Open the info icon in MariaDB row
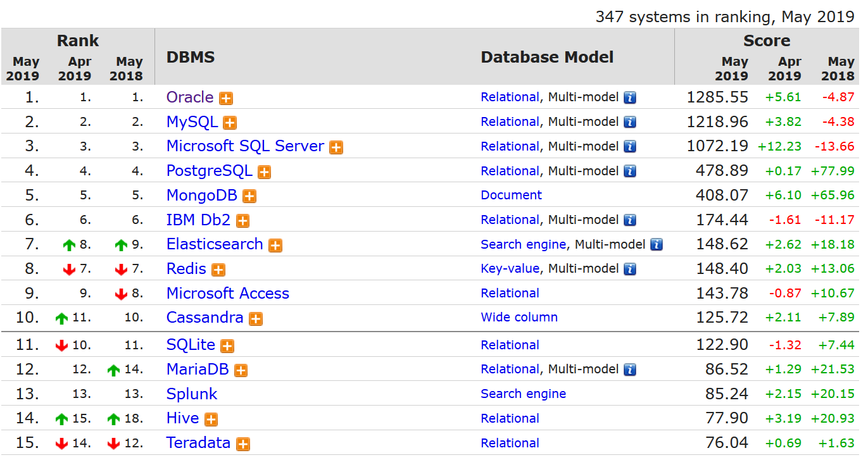The image size is (868, 460). (x=630, y=370)
